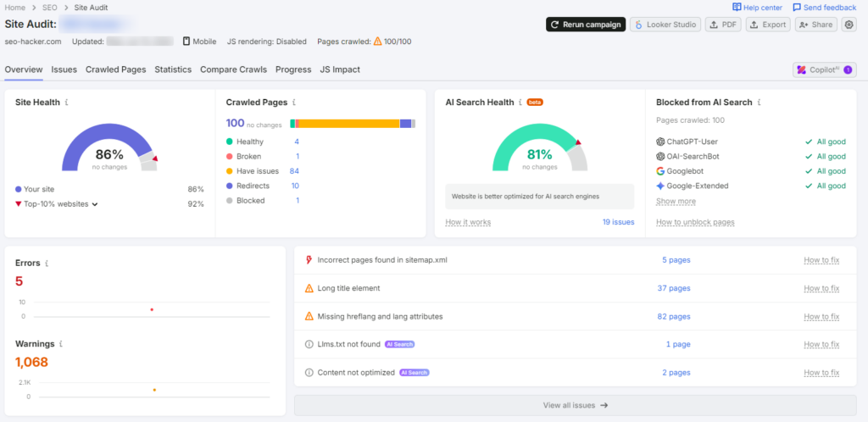Click the Errors chart red data point
The image size is (868, 422).
(152, 310)
